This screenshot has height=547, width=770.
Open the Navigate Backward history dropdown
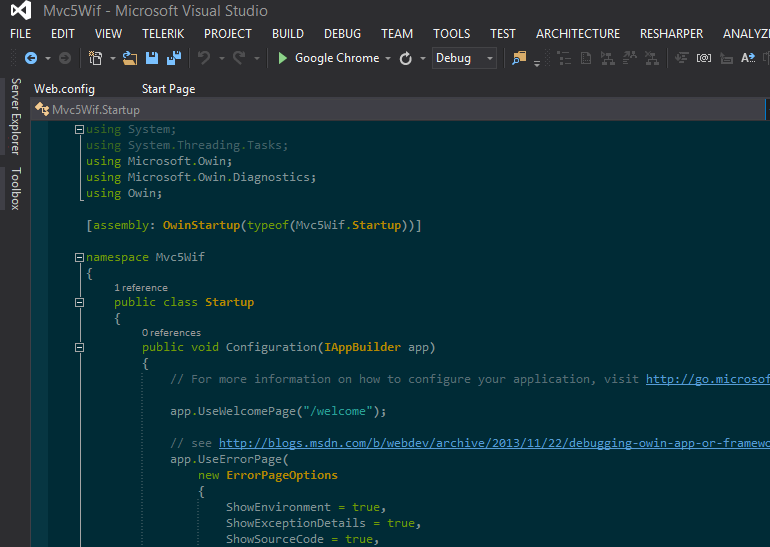[48, 58]
